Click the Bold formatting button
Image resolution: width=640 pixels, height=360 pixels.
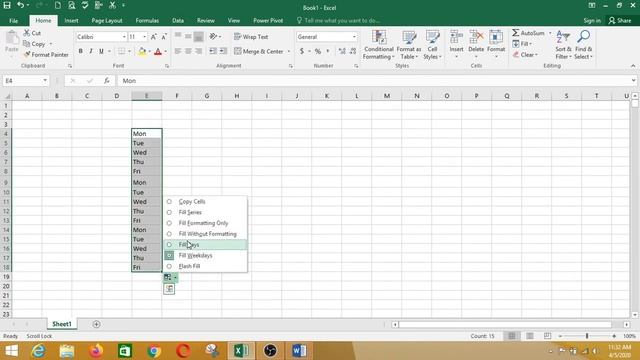80,51
